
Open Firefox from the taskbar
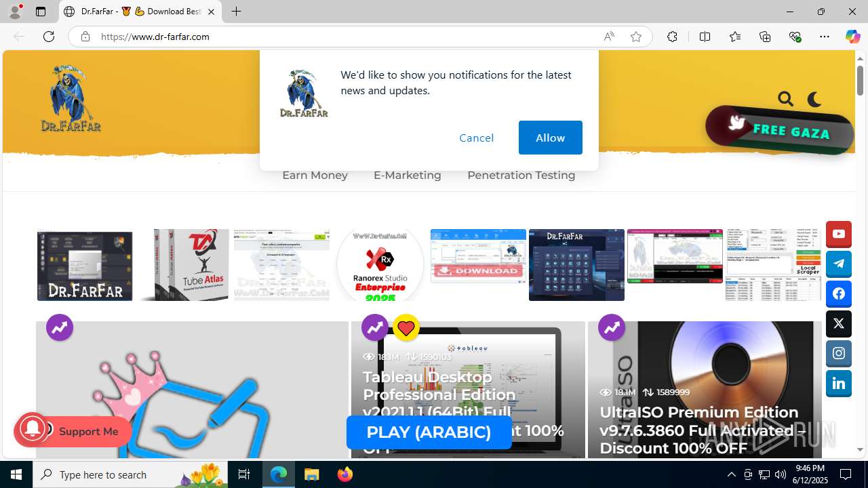[x=344, y=474]
